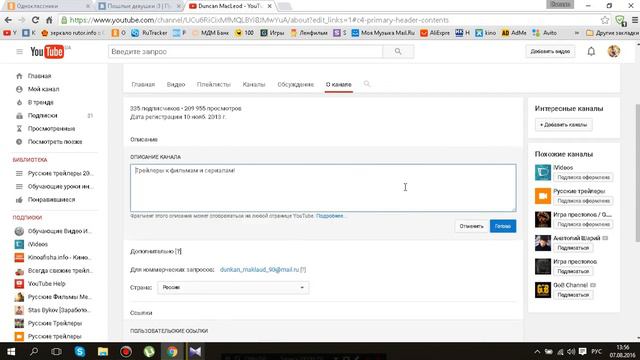Open the Kinoafisha.info subscription
The height and width of the screenshot is (360, 640).
click(x=59, y=258)
